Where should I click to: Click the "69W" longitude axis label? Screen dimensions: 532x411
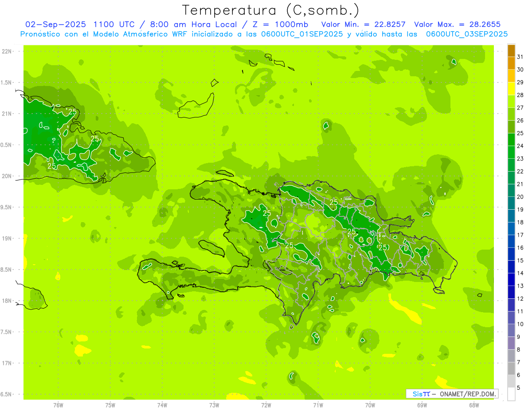(x=422, y=405)
